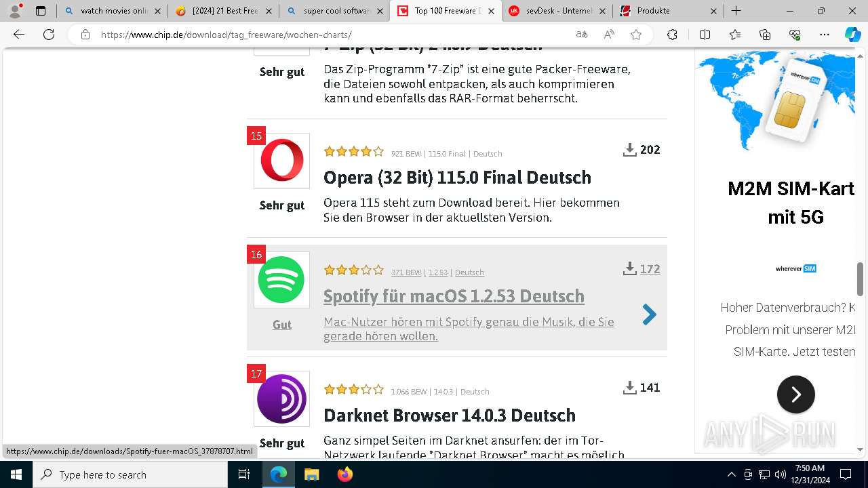Click the blue arrow on Spotify entry
Image resolution: width=868 pixels, height=488 pixels.
click(x=649, y=314)
